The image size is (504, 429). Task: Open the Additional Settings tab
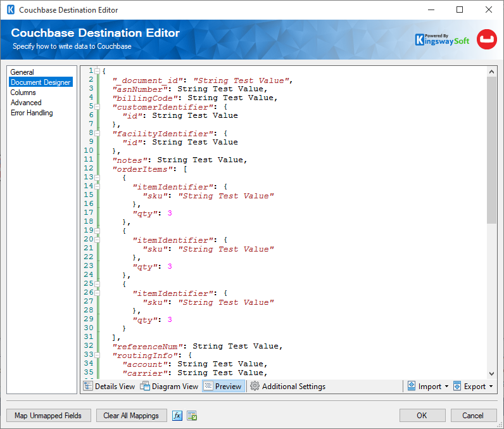click(x=288, y=387)
